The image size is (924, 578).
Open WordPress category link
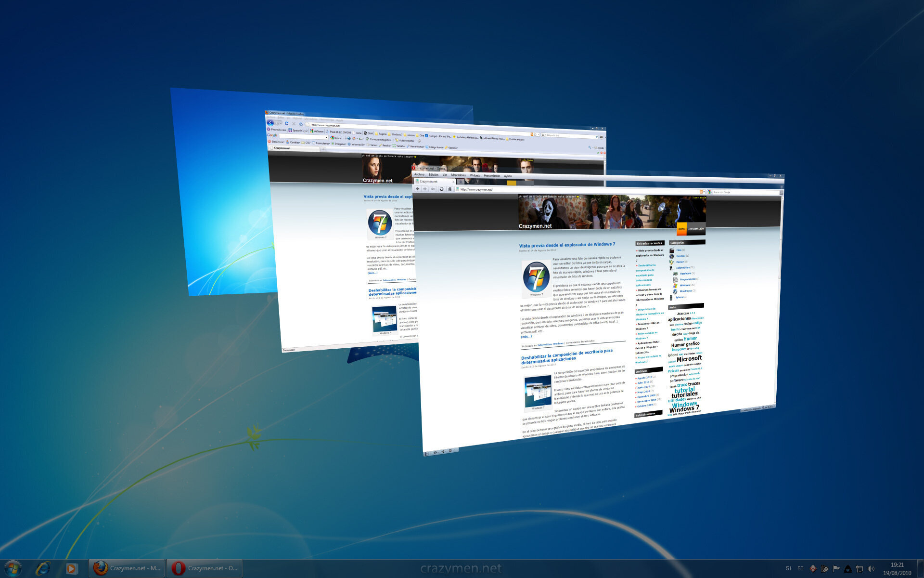685,291
